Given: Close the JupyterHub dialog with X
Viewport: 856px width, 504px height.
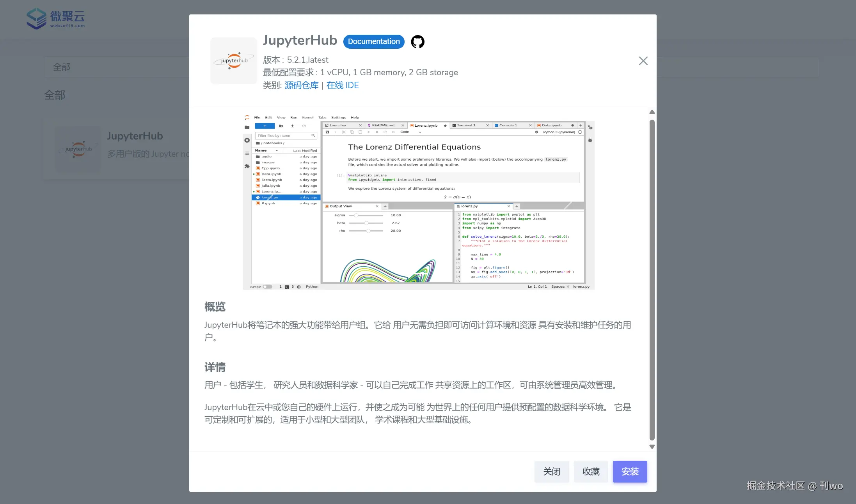Looking at the screenshot, I should click(643, 61).
